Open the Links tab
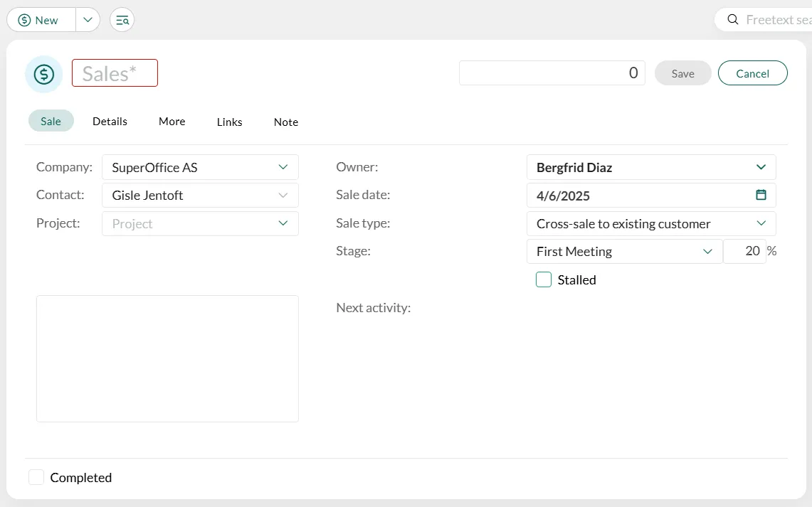This screenshot has height=507, width=812. (229, 122)
